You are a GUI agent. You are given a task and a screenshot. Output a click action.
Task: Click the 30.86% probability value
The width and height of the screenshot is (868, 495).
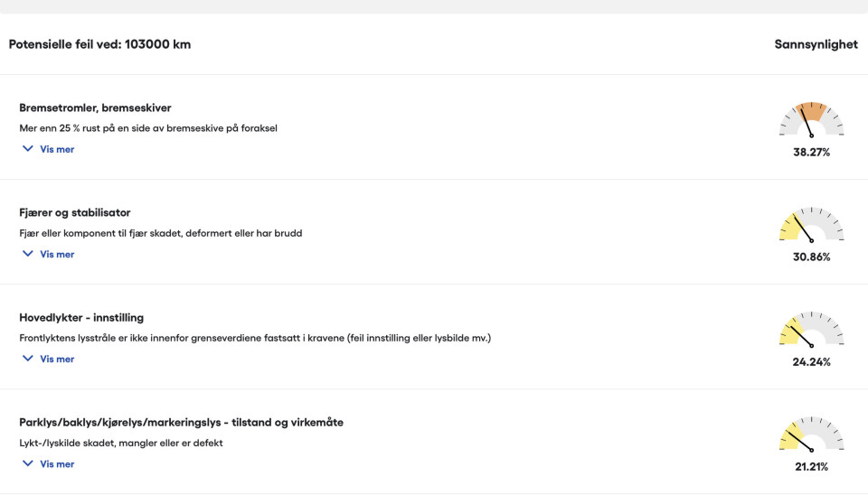(x=811, y=257)
